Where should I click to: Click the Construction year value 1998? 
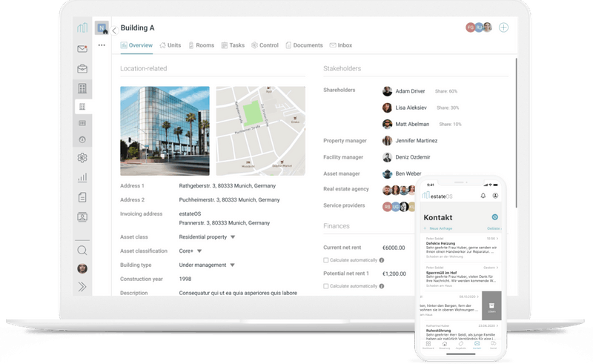click(x=185, y=279)
